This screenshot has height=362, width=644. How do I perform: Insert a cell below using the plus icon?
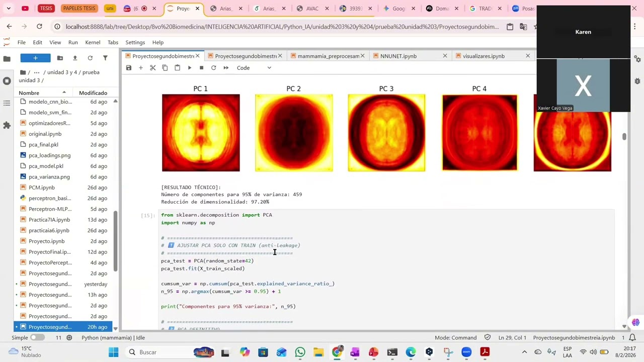click(141, 68)
